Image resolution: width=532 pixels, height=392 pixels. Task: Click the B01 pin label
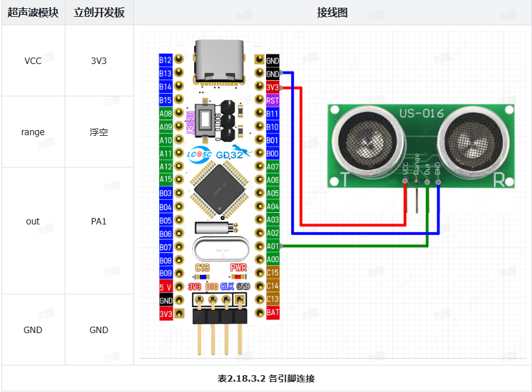272,140
